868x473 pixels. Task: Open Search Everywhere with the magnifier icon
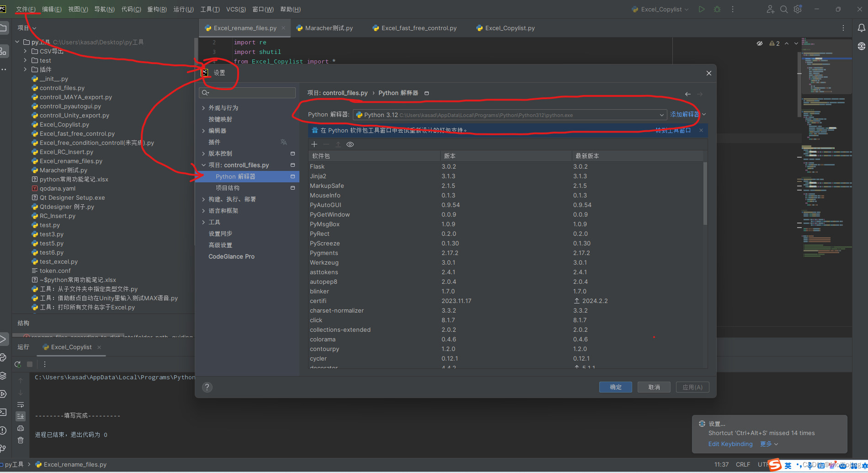pyautogui.click(x=783, y=9)
